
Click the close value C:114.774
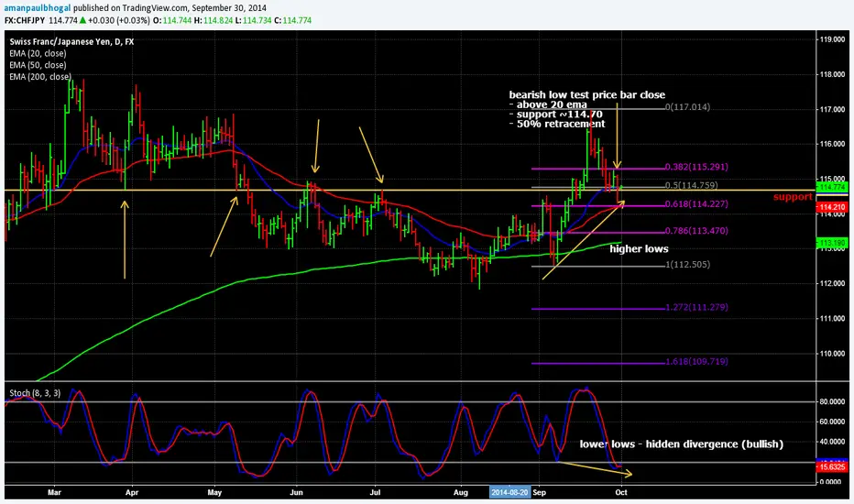pos(293,20)
